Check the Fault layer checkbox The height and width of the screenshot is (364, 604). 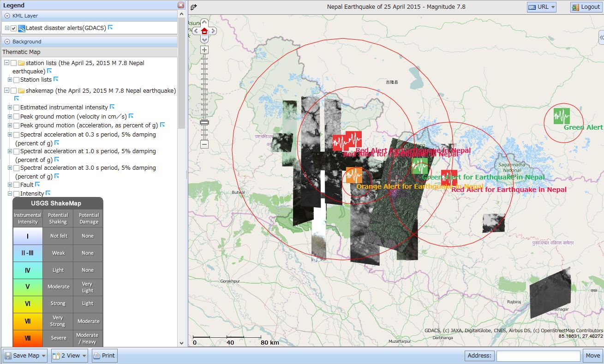pos(16,185)
